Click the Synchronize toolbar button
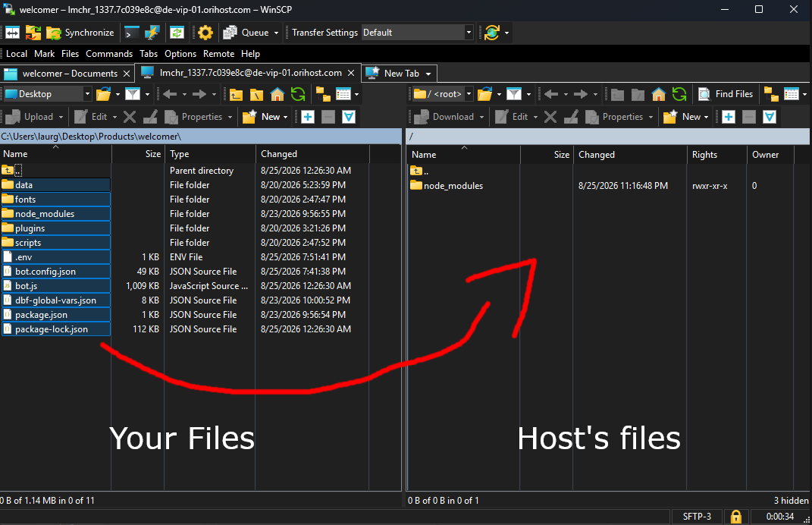This screenshot has width=812, height=525. [80, 33]
